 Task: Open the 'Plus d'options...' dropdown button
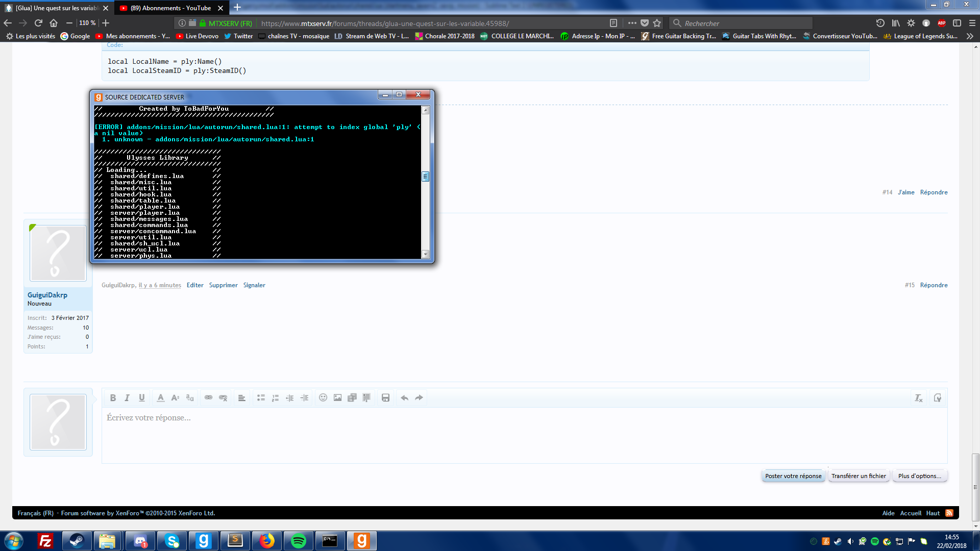[919, 475]
